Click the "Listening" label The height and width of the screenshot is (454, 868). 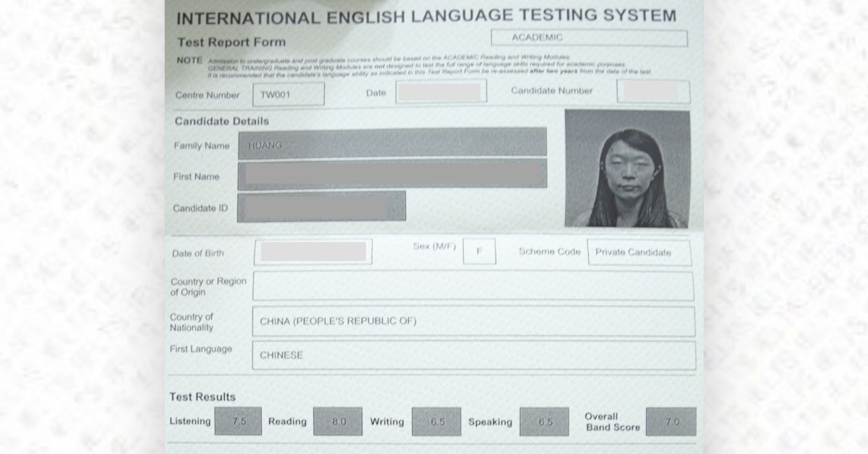coord(190,421)
